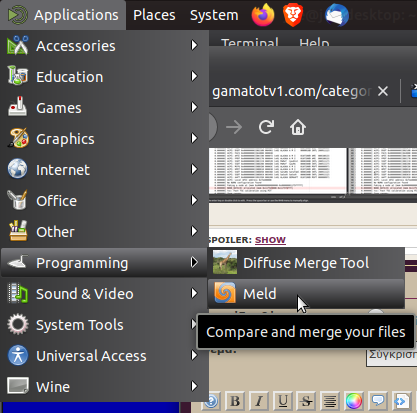Click the Sound & Video film icon
The height and width of the screenshot is (413, 417).
tap(18, 293)
